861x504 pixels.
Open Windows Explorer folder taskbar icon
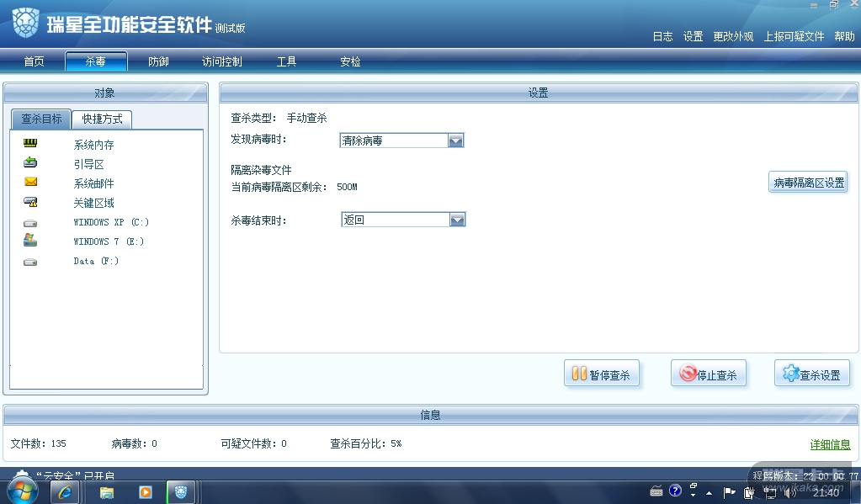point(107,492)
